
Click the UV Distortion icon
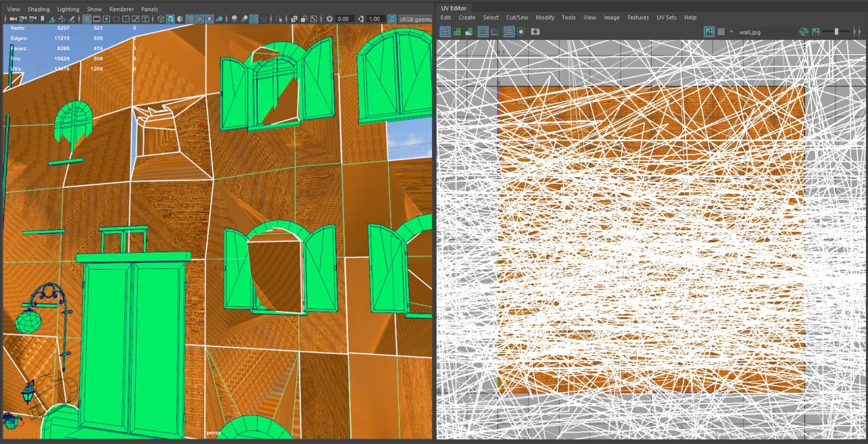click(x=469, y=31)
